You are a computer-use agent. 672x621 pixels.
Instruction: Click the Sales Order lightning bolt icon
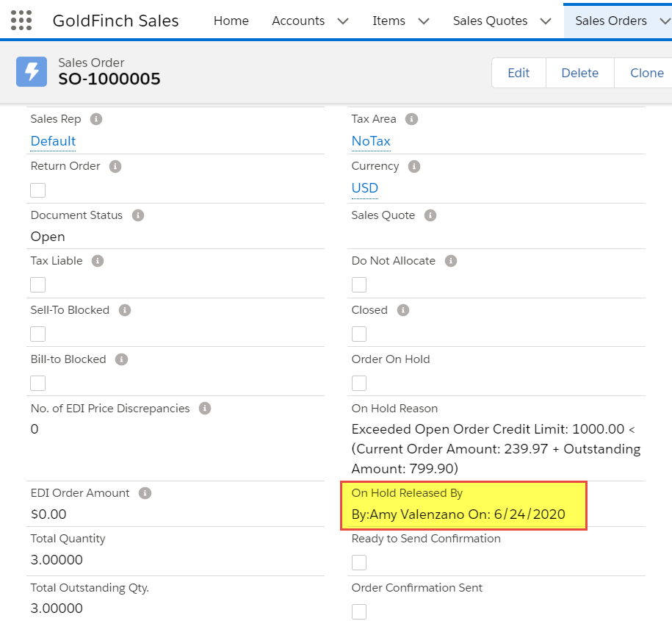(32, 71)
